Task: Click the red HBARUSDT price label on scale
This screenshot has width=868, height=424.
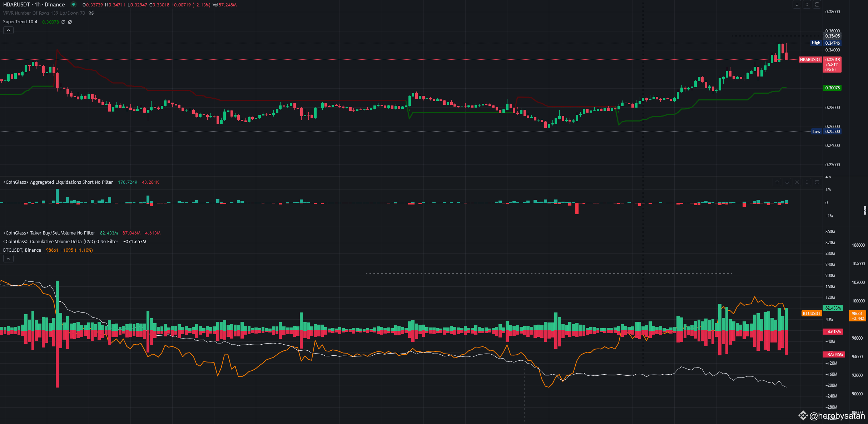Action: [x=832, y=60]
